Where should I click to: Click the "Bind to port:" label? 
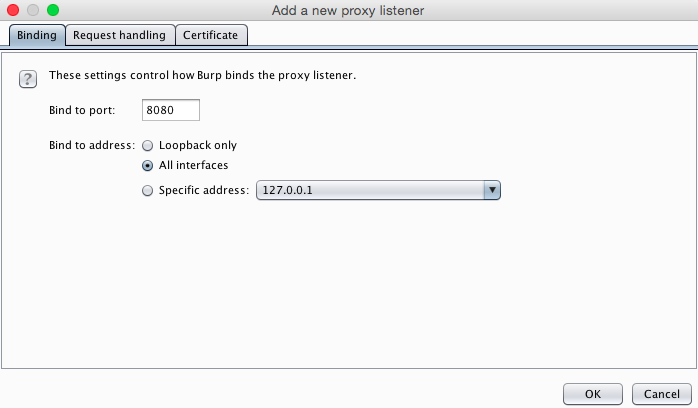[82, 110]
